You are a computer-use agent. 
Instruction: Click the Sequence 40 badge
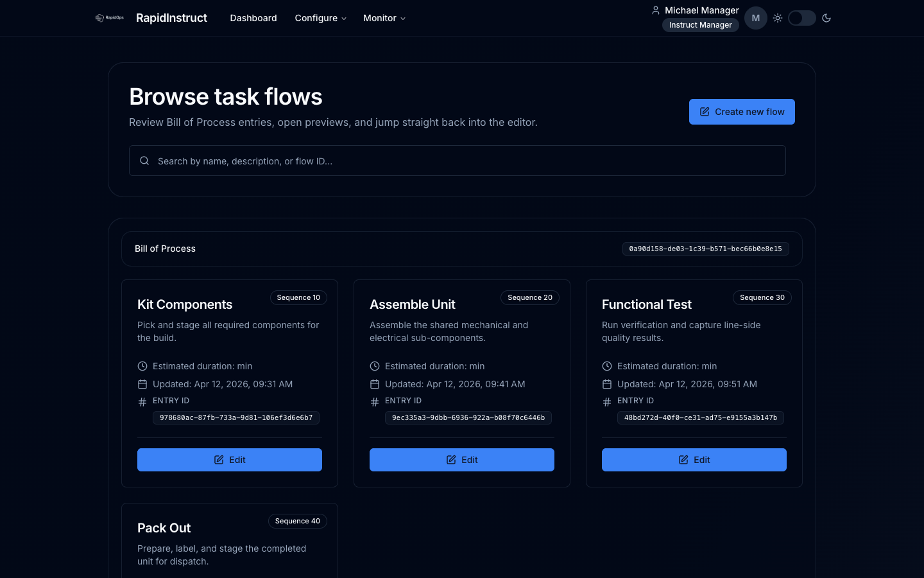(298, 521)
